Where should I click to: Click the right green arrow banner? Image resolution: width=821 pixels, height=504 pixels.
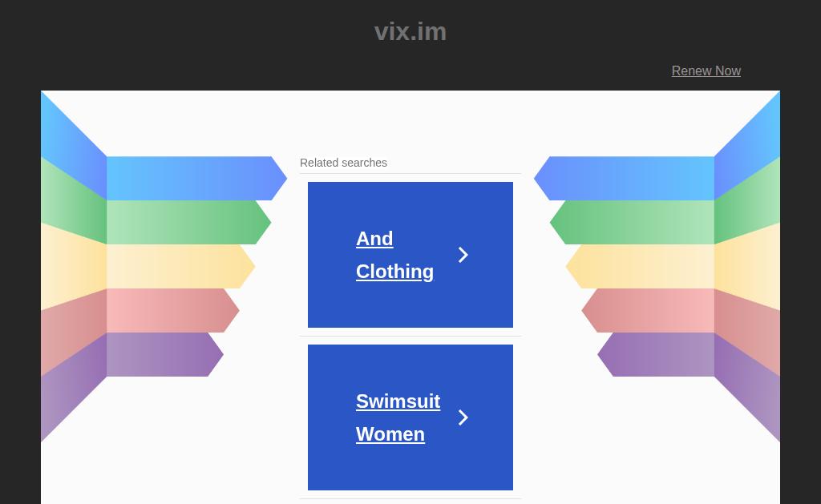pos(632,223)
